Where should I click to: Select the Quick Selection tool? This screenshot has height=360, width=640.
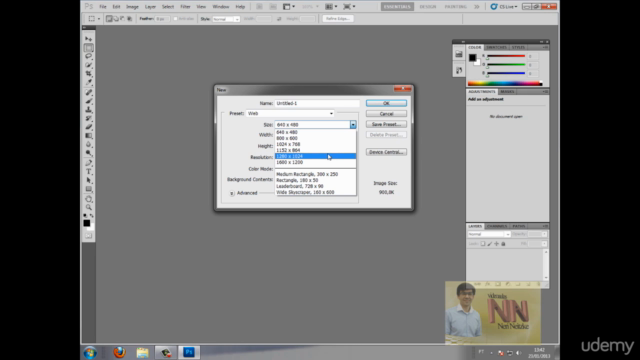click(89, 65)
